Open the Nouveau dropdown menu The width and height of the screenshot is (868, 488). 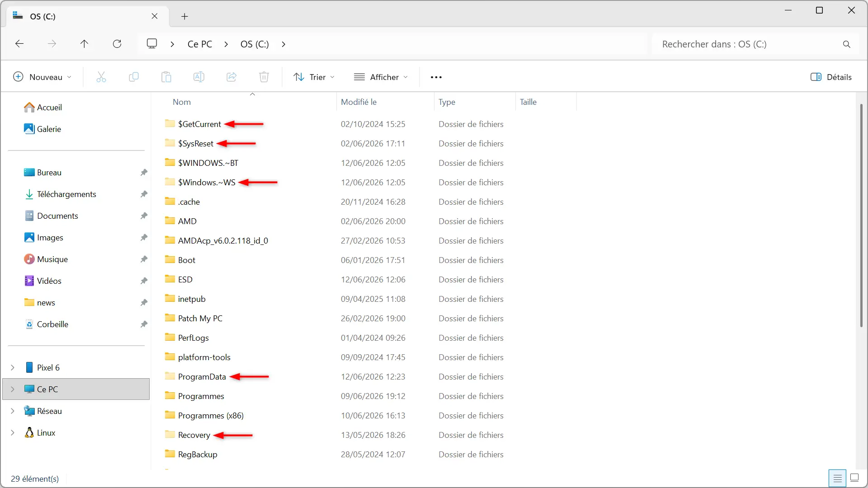coord(42,77)
